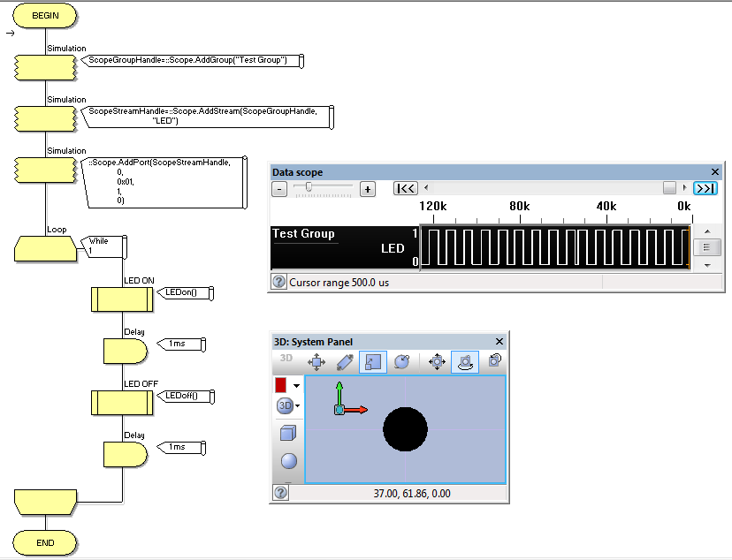The image size is (732, 560).
Task: Toggle jump-to-end follow button in Data scope
Action: [705, 188]
